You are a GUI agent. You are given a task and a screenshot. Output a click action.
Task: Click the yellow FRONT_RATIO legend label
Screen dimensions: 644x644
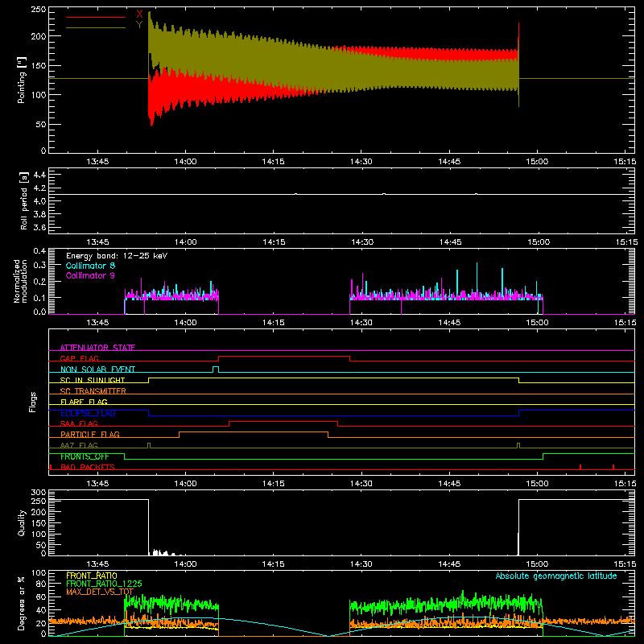point(92,576)
